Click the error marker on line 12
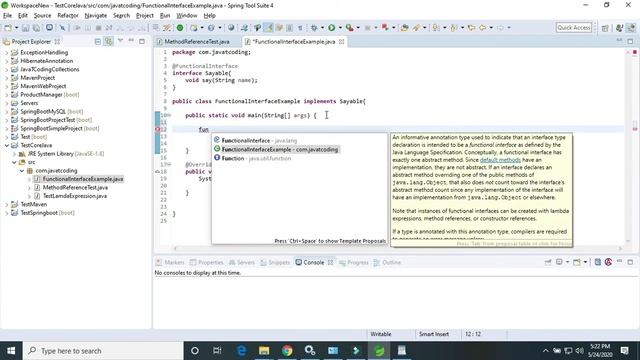The height and width of the screenshot is (360, 640). pos(158,129)
